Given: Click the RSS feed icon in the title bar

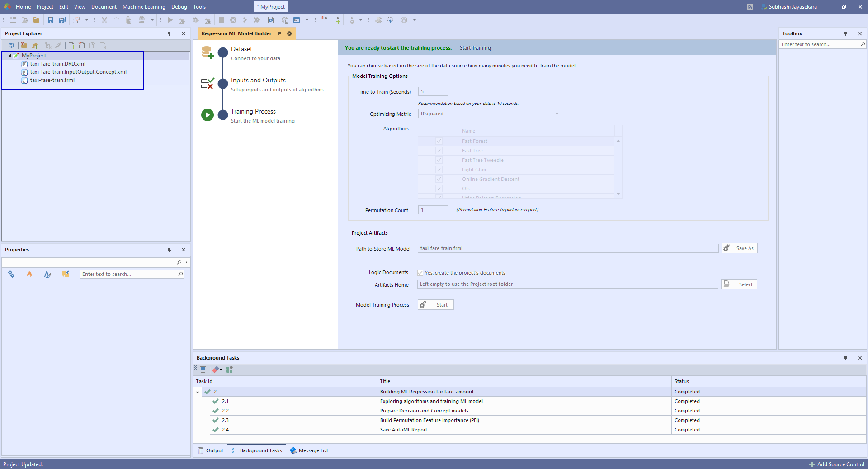Looking at the screenshot, I should tap(750, 7).
